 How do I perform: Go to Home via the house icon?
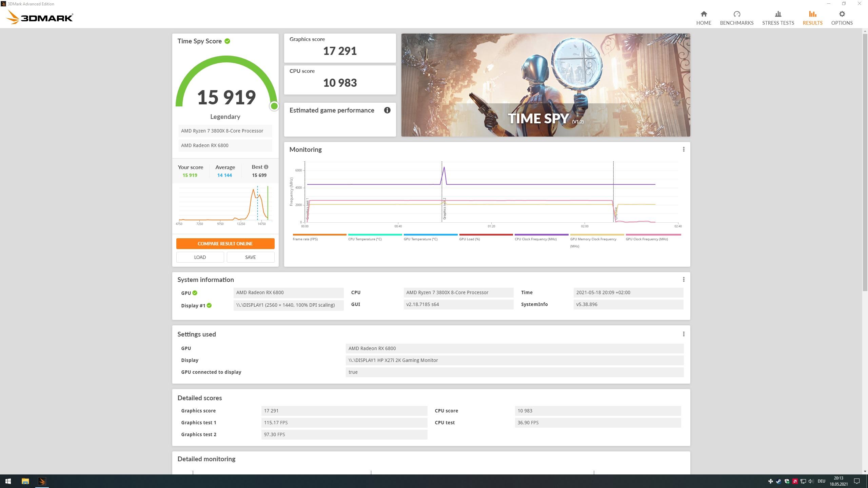coord(704,14)
